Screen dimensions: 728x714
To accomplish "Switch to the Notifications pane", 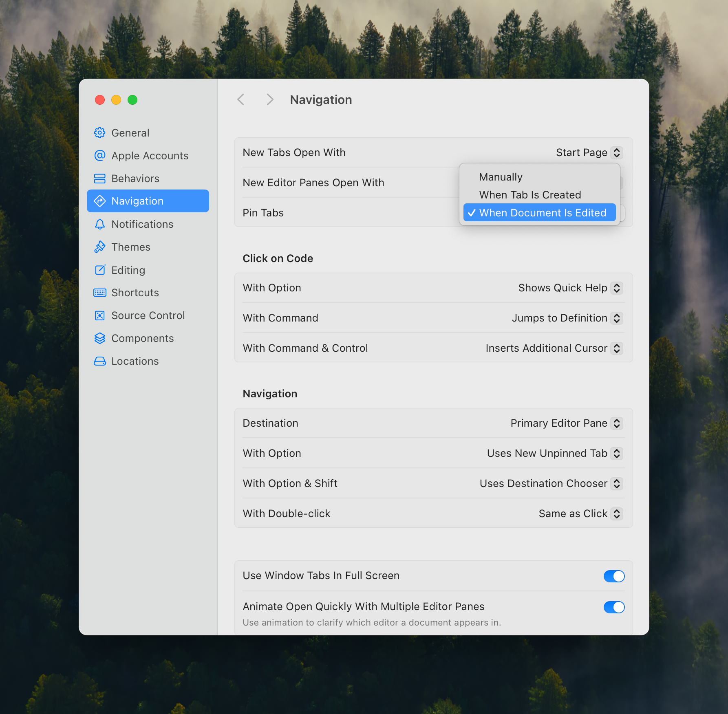I will point(148,224).
